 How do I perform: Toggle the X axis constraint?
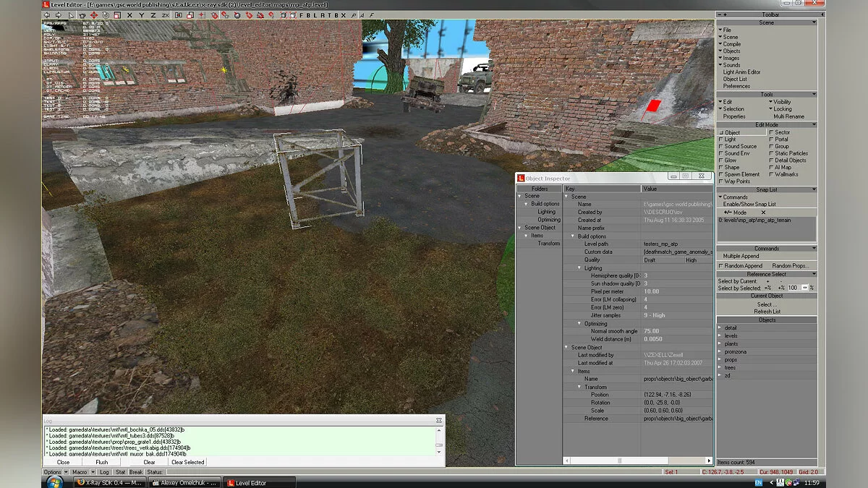pos(129,14)
